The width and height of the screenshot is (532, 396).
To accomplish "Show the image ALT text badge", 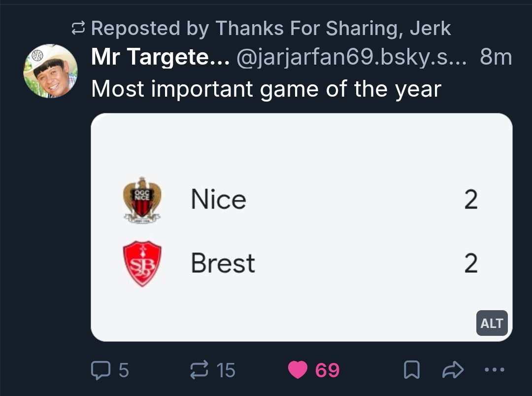I will point(492,324).
